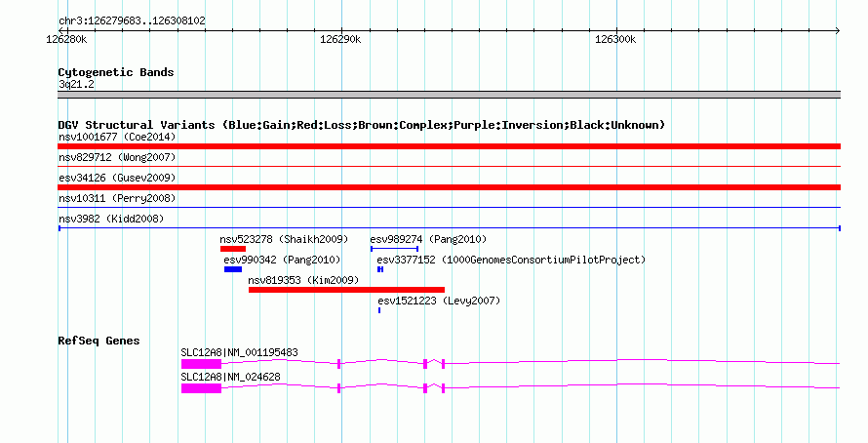The width and height of the screenshot is (868, 443).
Task: Click the nsv3982 (Kidd2008) label
Action: pos(111,219)
